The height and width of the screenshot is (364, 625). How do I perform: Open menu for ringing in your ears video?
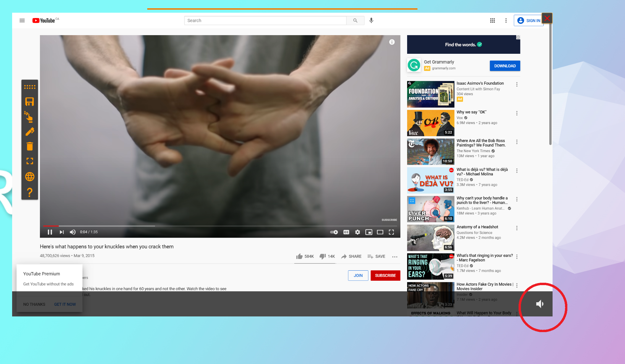pos(517,256)
